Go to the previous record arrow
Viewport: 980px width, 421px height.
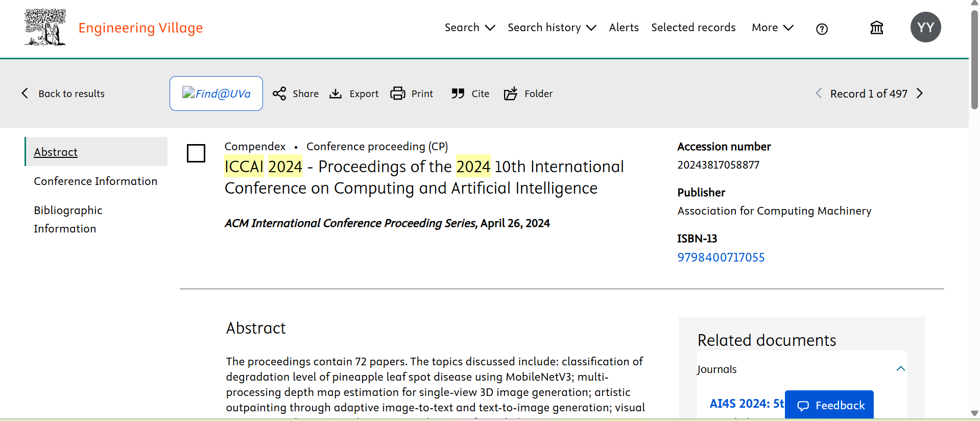[819, 93]
